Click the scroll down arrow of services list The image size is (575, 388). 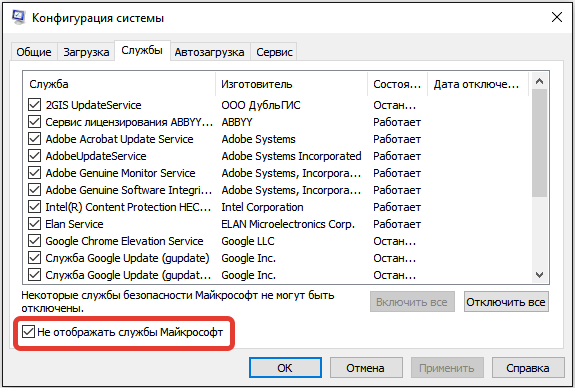tap(539, 275)
